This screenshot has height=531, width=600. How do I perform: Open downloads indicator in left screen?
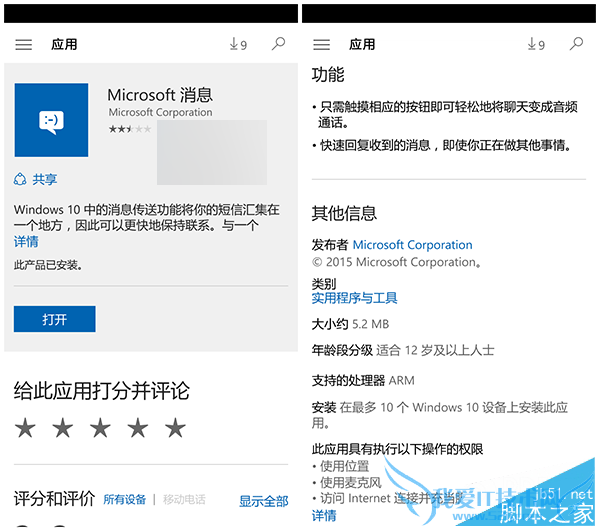click(x=238, y=44)
